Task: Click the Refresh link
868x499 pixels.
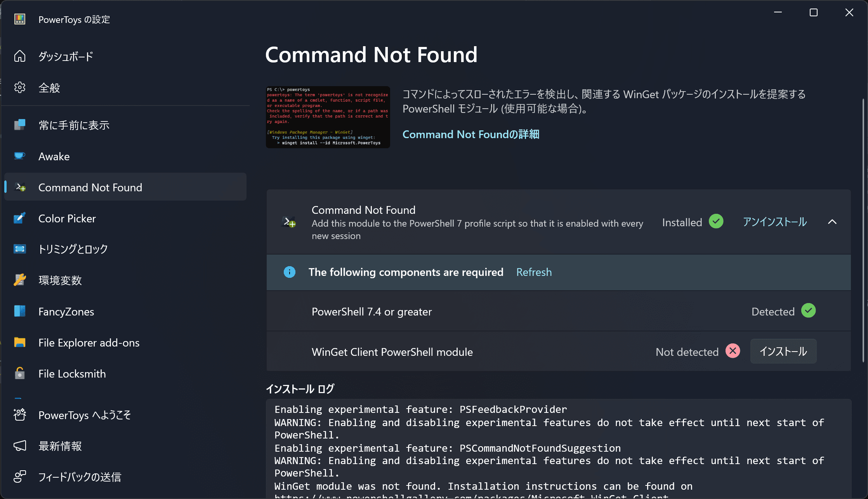Action: click(x=534, y=272)
